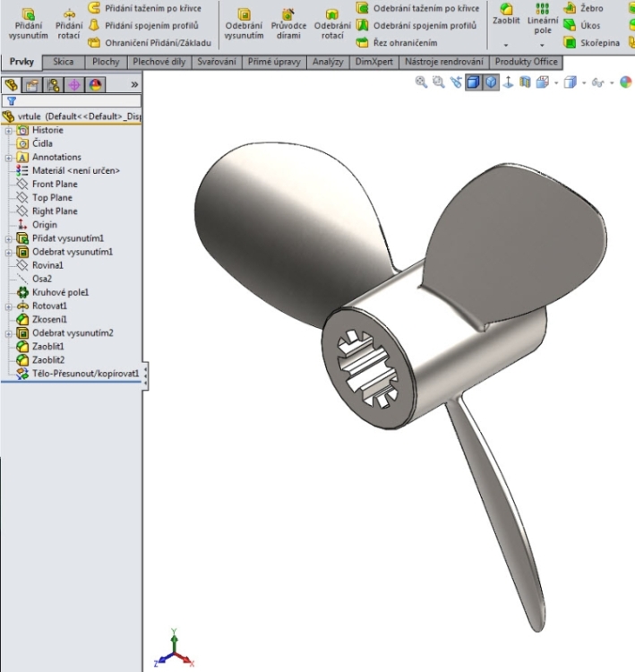This screenshot has height=672, width=635.
Task: Expand the Přidat vysunutím1 feature
Action: coord(8,238)
